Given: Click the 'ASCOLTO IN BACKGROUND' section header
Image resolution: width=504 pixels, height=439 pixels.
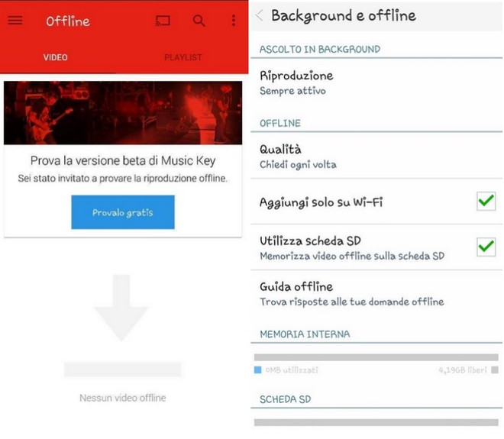Looking at the screenshot, I should tap(320, 49).
